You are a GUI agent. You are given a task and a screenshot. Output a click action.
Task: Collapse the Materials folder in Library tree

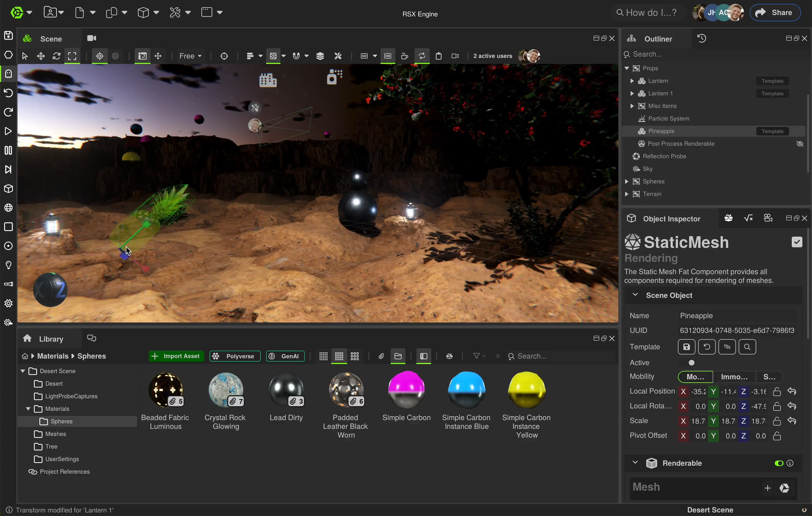coord(28,409)
